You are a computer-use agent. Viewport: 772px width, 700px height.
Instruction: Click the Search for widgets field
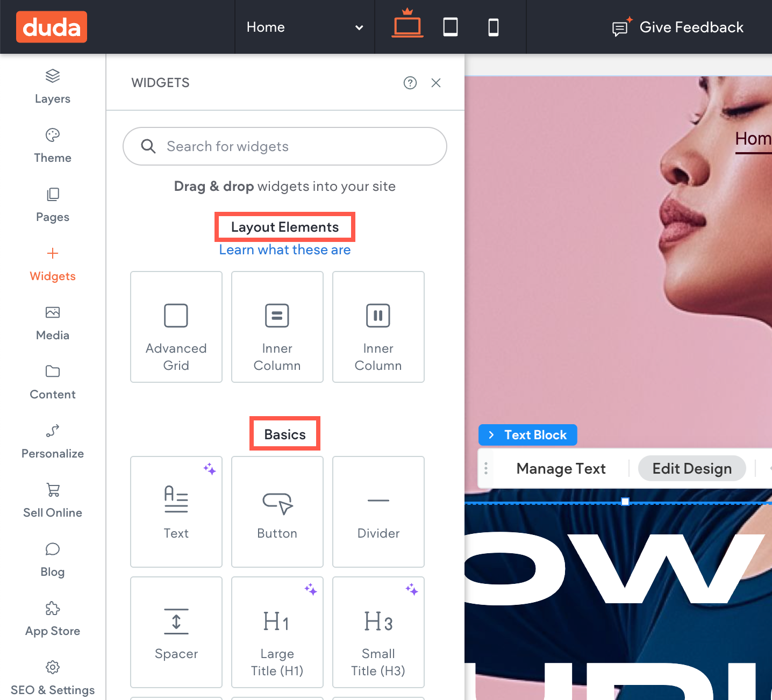285,146
